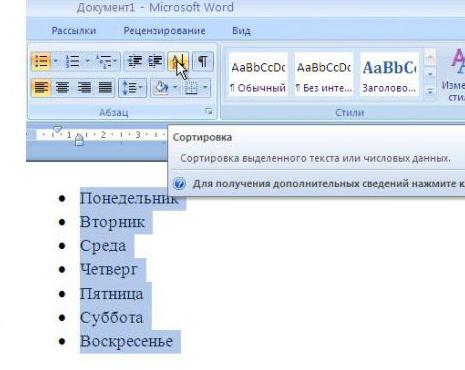This screenshot has width=465, height=370.
Task: Apply numbered list formatting
Action: (x=72, y=61)
